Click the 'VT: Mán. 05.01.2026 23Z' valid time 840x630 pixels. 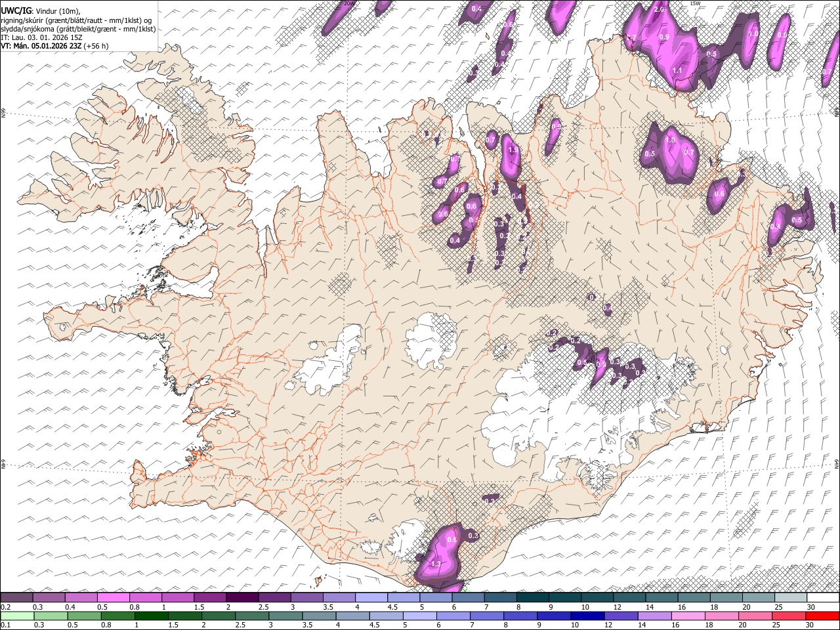pyautogui.click(x=41, y=46)
